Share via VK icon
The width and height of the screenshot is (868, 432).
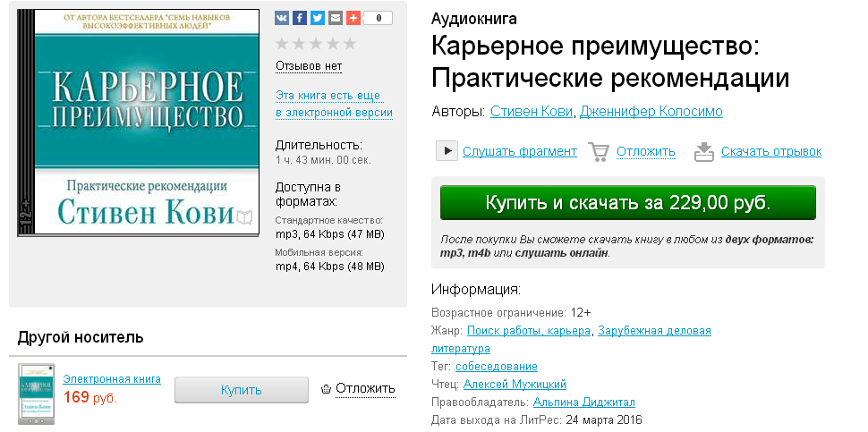click(282, 18)
